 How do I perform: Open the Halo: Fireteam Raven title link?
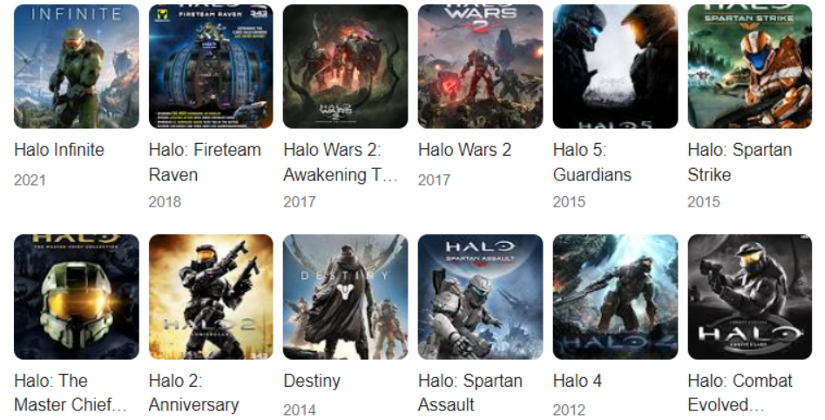tap(205, 162)
